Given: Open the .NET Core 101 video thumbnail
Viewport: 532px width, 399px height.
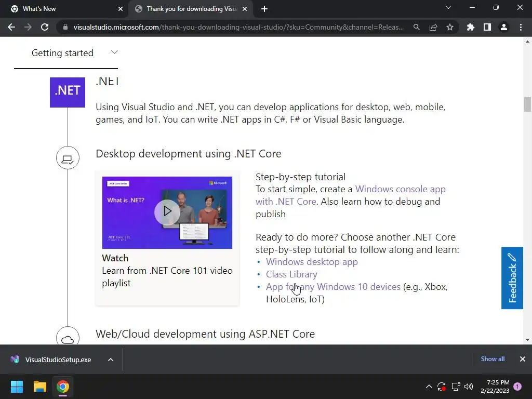Looking at the screenshot, I should click(167, 212).
